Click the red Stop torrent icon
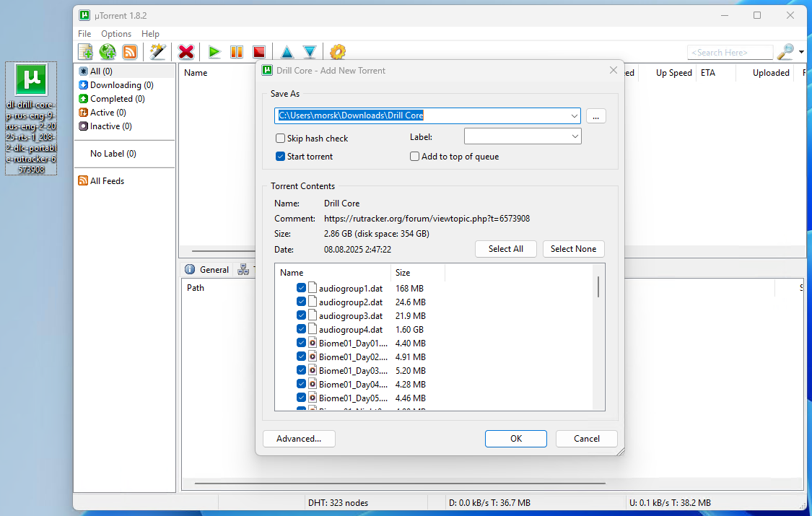 point(259,52)
